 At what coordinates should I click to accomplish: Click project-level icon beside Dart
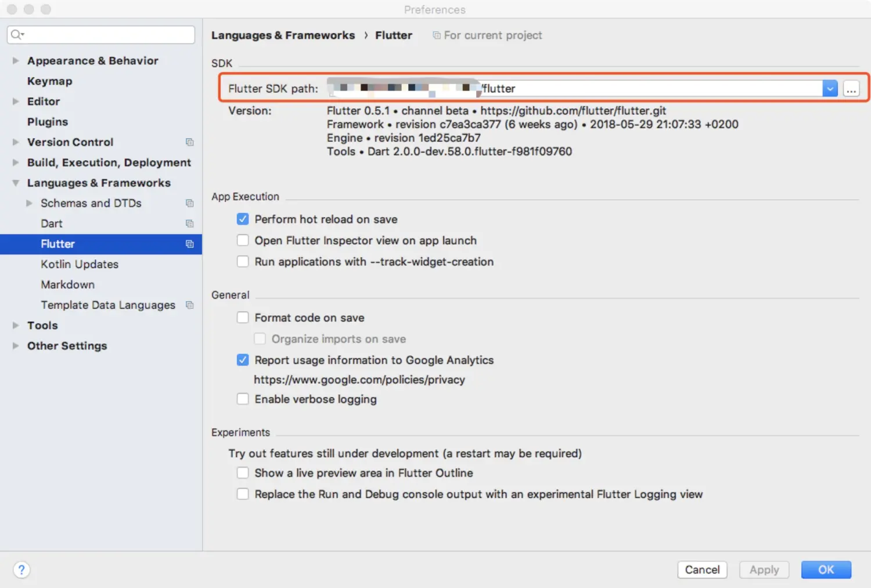coord(189,223)
